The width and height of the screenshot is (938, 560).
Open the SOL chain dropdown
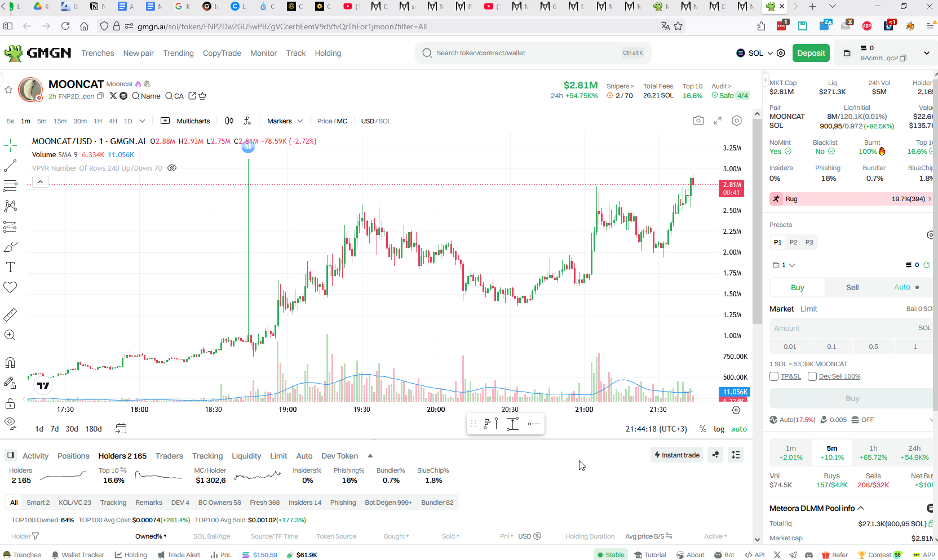755,53
